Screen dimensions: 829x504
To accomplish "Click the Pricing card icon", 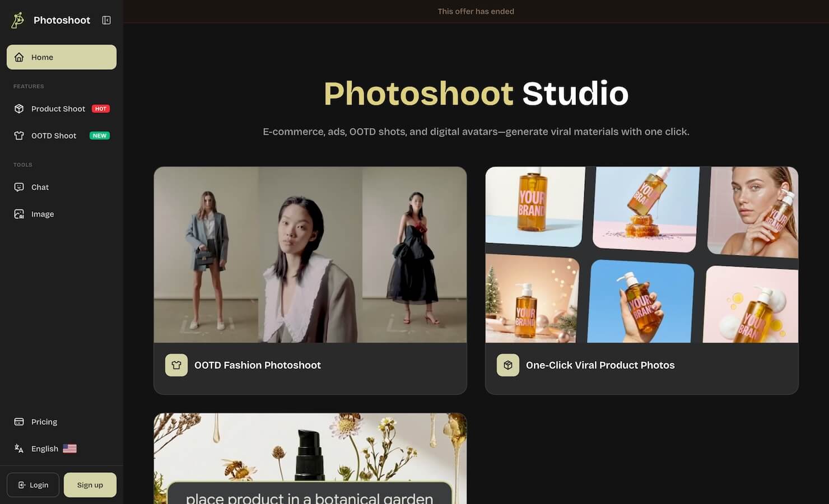I will pyautogui.click(x=19, y=422).
